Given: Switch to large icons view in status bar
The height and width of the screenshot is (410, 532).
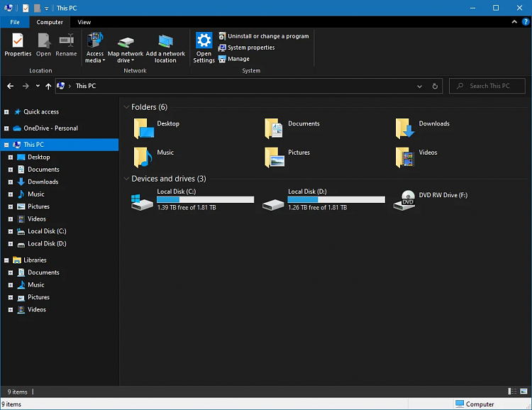Looking at the screenshot, I should tap(524, 392).
